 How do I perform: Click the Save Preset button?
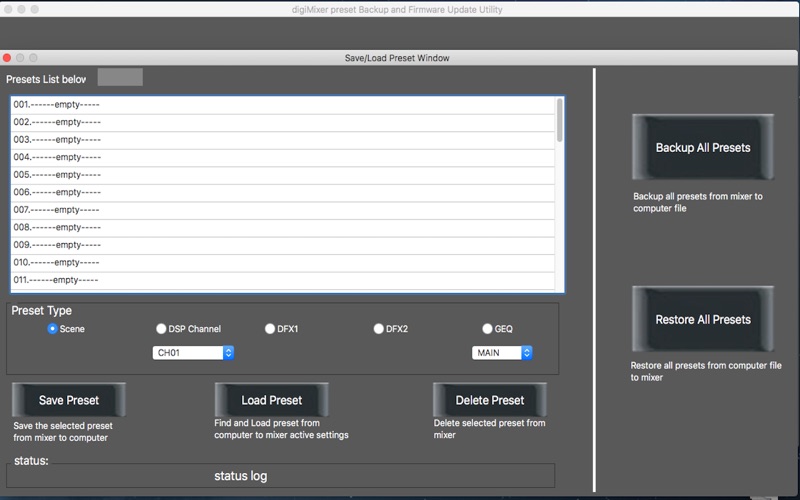(x=69, y=400)
